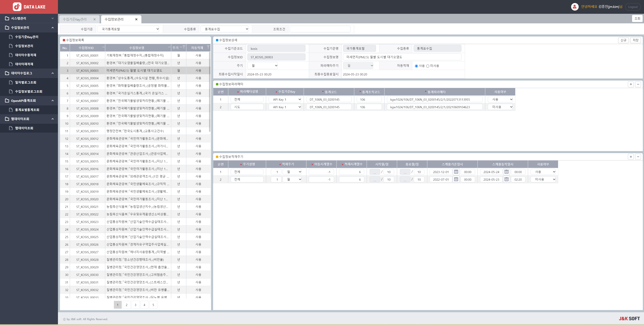Image resolution: width=644 pixels, height=325 pixels.
Task: Go to page 5 of 수집정보목록
Action: coord(153,305)
